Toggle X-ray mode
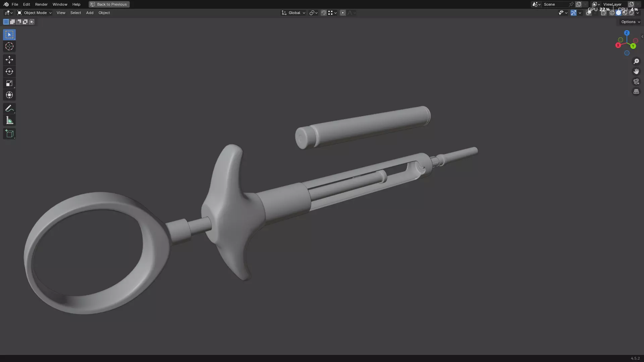 point(603,13)
